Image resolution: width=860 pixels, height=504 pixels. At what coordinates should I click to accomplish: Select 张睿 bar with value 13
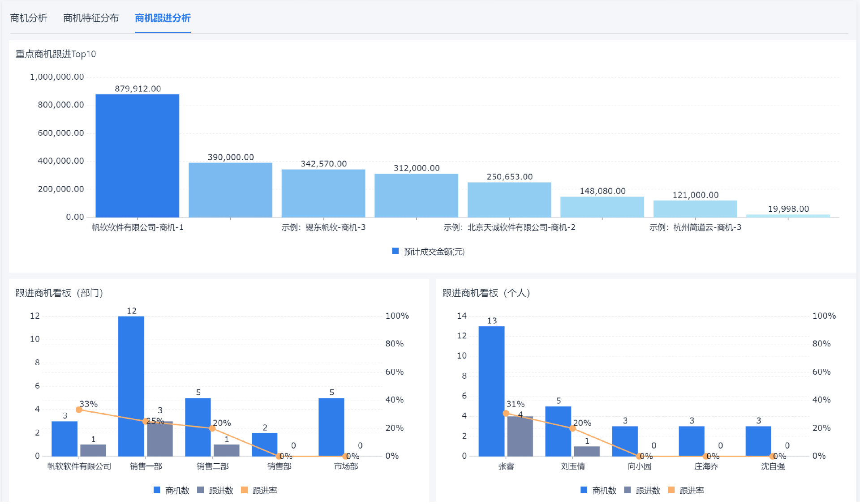point(491,391)
